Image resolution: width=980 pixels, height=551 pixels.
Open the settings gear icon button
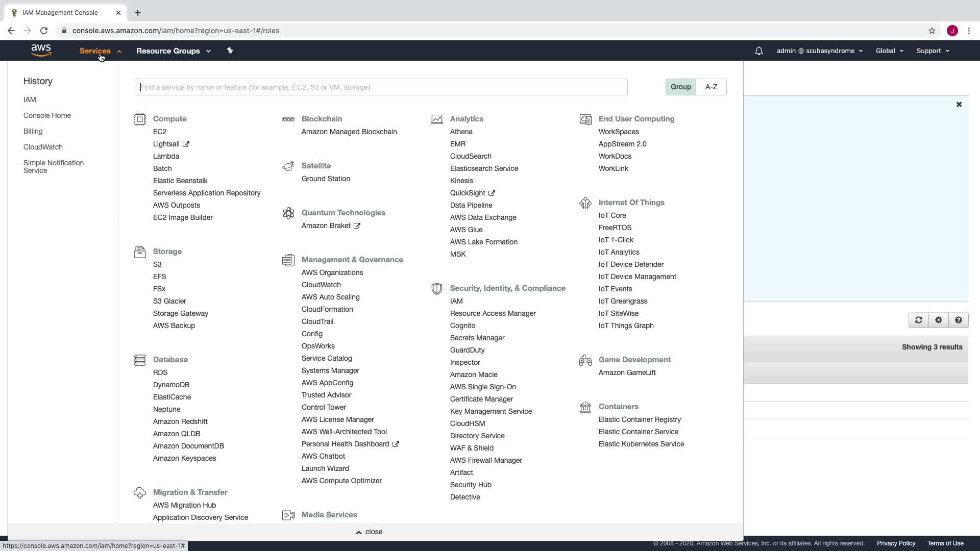point(938,320)
